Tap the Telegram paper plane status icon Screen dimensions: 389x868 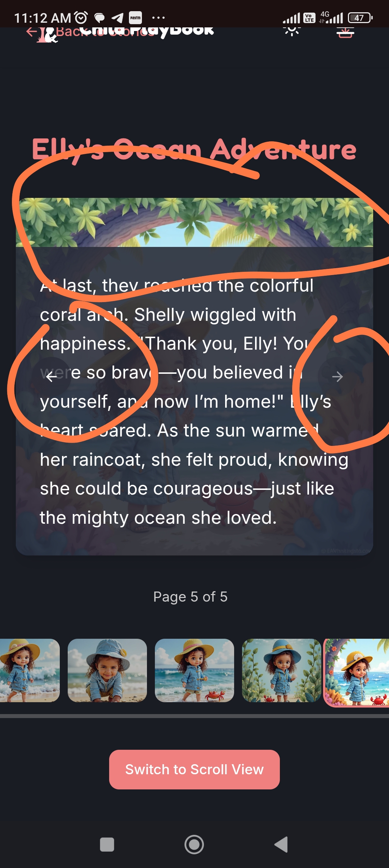click(117, 18)
